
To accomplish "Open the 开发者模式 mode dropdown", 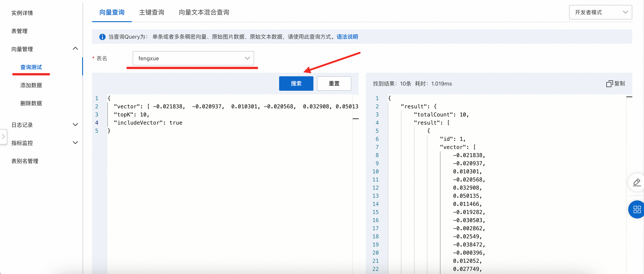I will pos(600,12).
